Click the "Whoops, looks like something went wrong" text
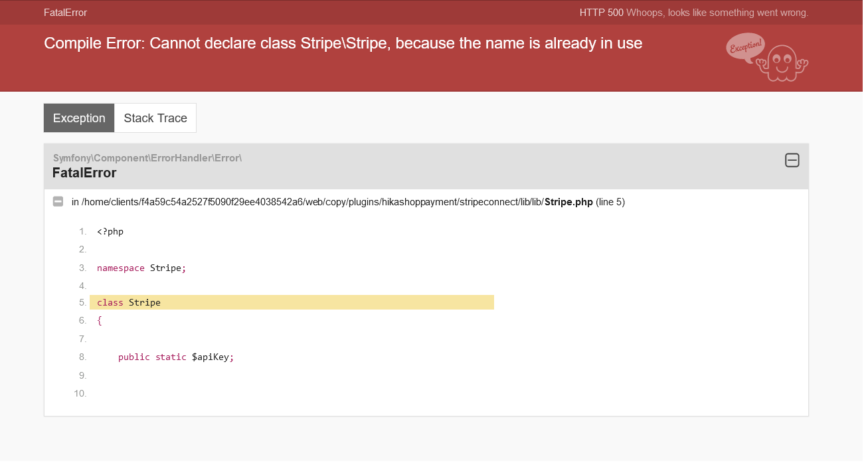The height and width of the screenshot is (463, 868). (717, 13)
